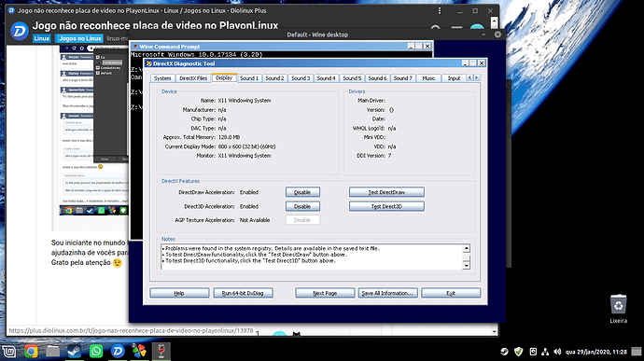Click Save All Information
Viewport: 644px width, 361px height.
click(387, 293)
